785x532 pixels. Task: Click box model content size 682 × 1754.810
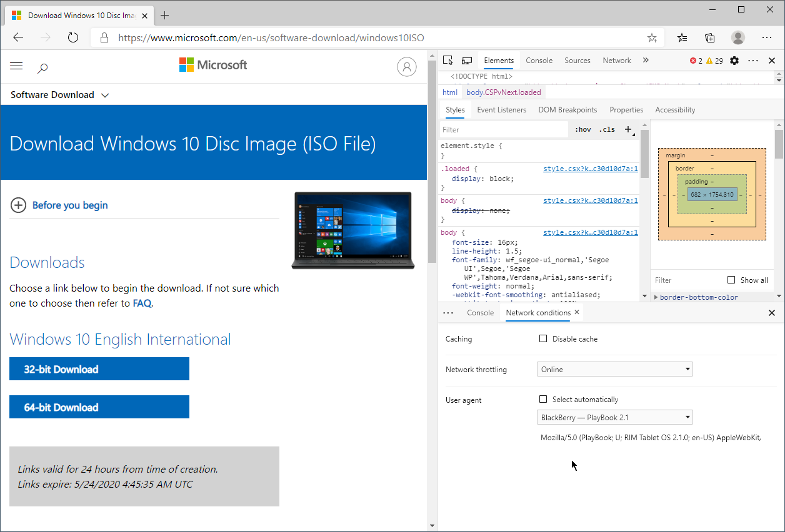click(712, 195)
